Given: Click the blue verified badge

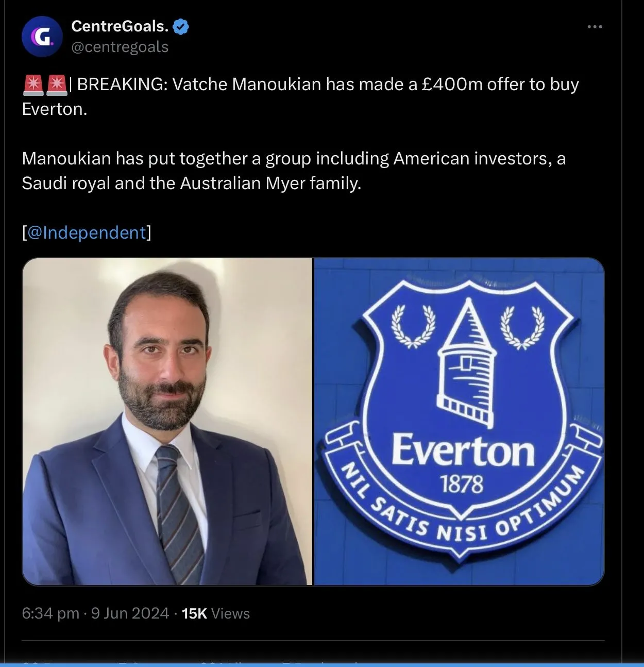Looking at the screenshot, I should pos(180,26).
